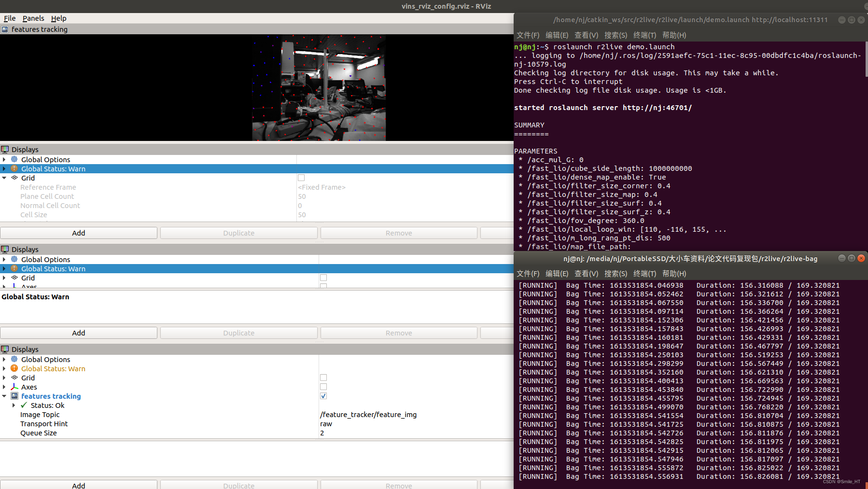Screen dimensions: 868x489
Task: Open the File menu in RViz
Action: 10,18
